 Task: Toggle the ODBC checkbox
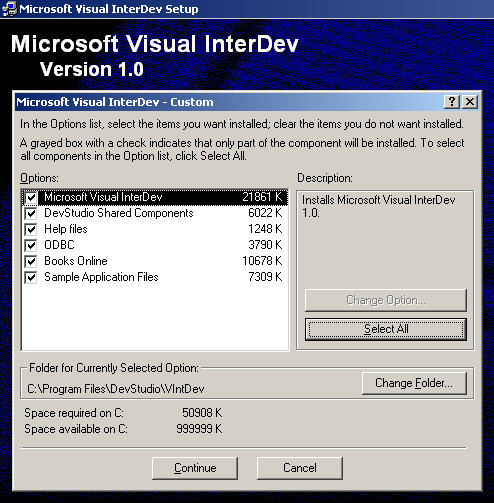click(x=31, y=245)
